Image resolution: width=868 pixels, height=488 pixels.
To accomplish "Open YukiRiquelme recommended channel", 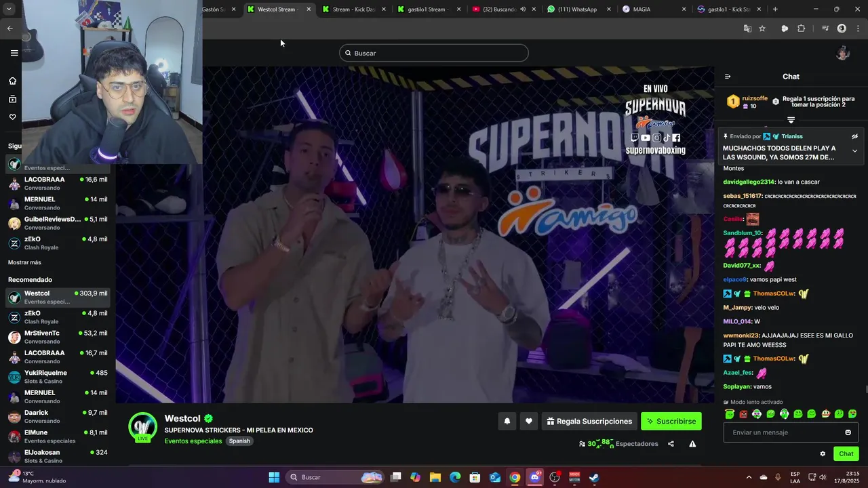I will [58, 376].
